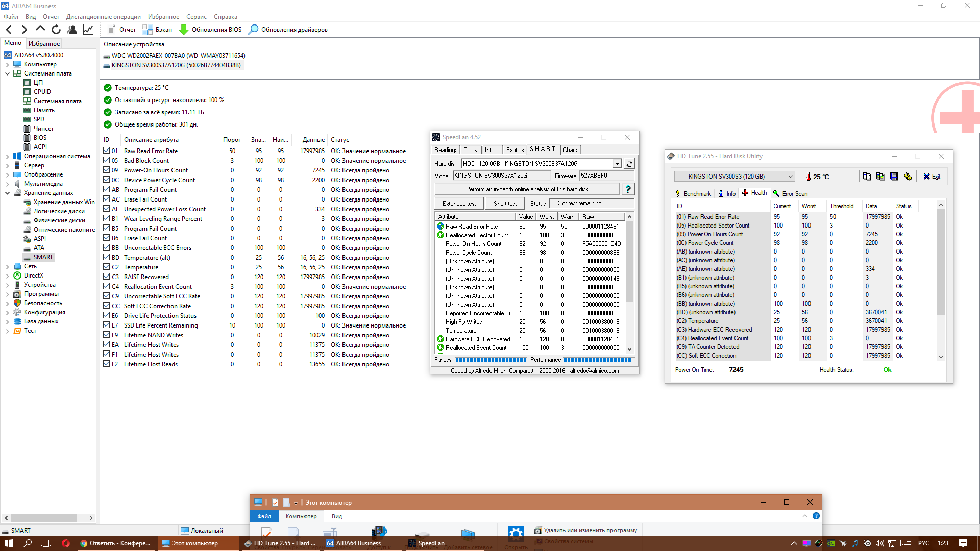The height and width of the screenshot is (551, 980).
Task: Switch to SpeedFan Charts tab
Action: (570, 150)
